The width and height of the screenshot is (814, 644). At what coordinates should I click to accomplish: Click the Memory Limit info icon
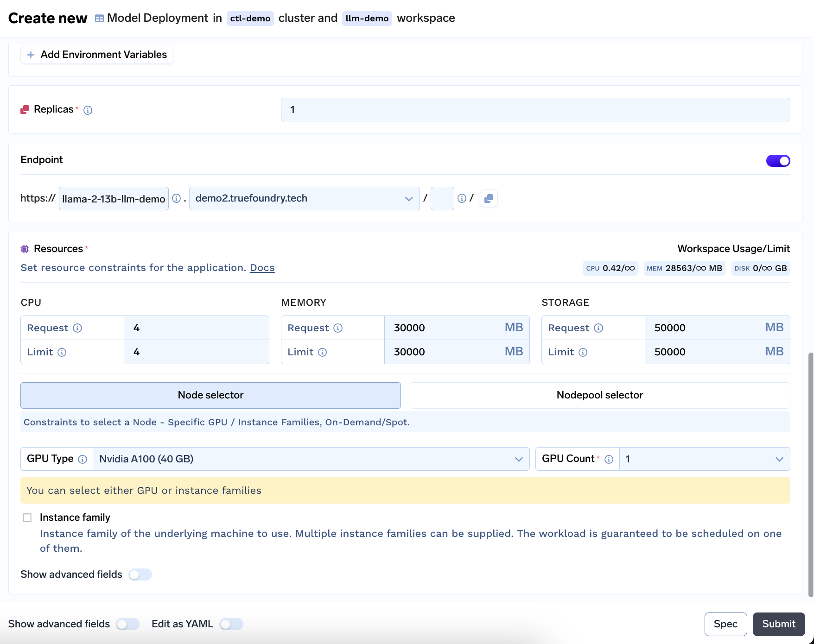tap(322, 352)
